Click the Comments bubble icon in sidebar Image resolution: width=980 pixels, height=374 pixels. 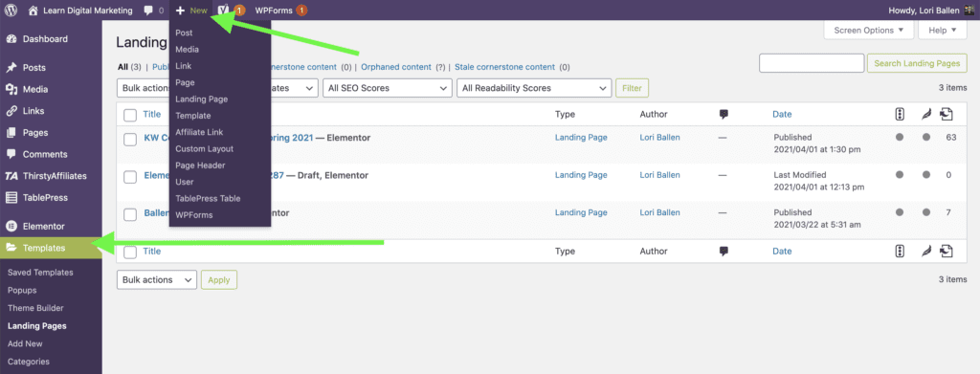coord(11,154)
